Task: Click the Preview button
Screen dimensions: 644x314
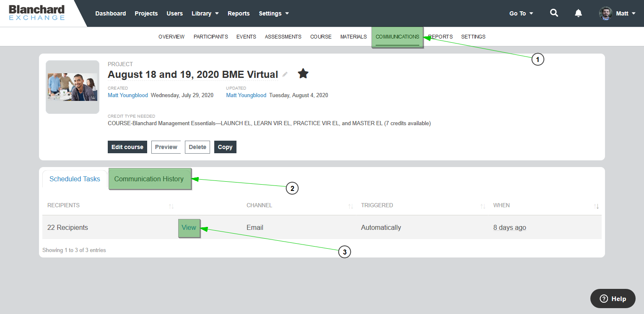Action: tap(166, 147)
